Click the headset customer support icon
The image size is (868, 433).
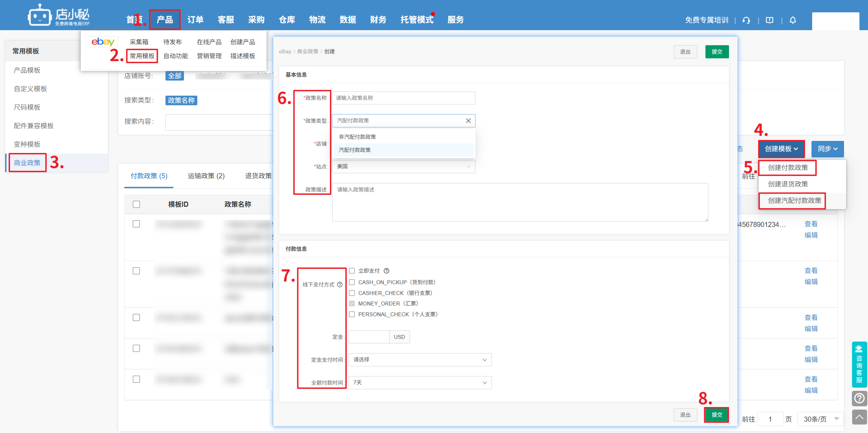pos(746,20)
